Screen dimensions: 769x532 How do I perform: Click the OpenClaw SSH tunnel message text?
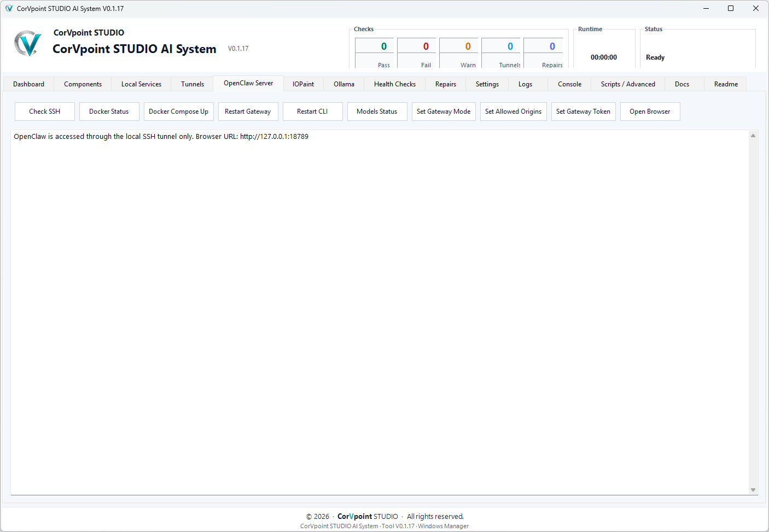161,137
